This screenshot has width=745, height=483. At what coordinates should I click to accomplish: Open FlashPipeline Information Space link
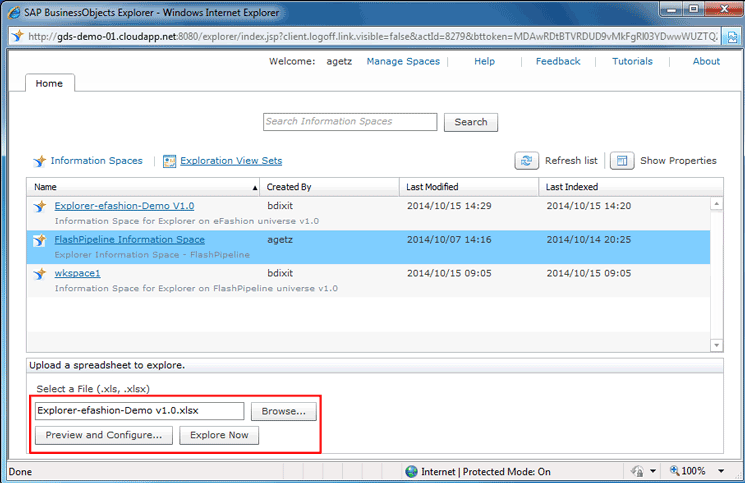[129, 239]
